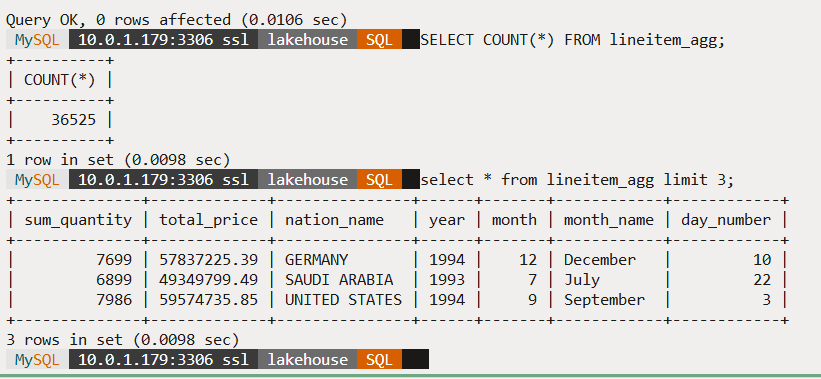The height and width of the screenshot is (379, 821).
Task: Select the 'select * from lineitem_agg limit 3;' command
Action: (x=578, y=180)
